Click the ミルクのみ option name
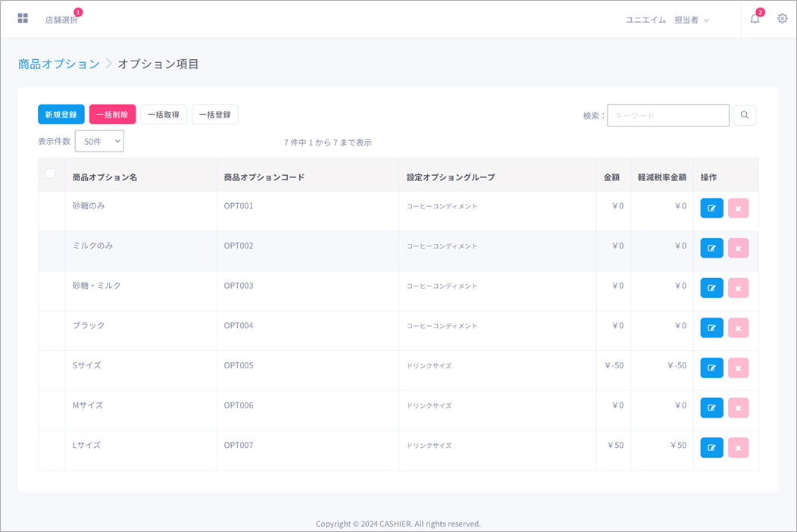Screen dimensions: 797x532 click(92, 246)
